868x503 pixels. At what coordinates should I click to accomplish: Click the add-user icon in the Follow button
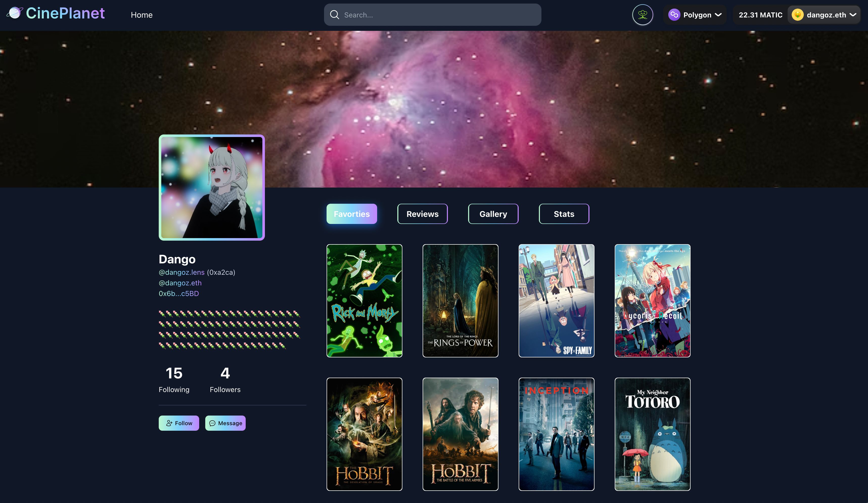[169, 423]
